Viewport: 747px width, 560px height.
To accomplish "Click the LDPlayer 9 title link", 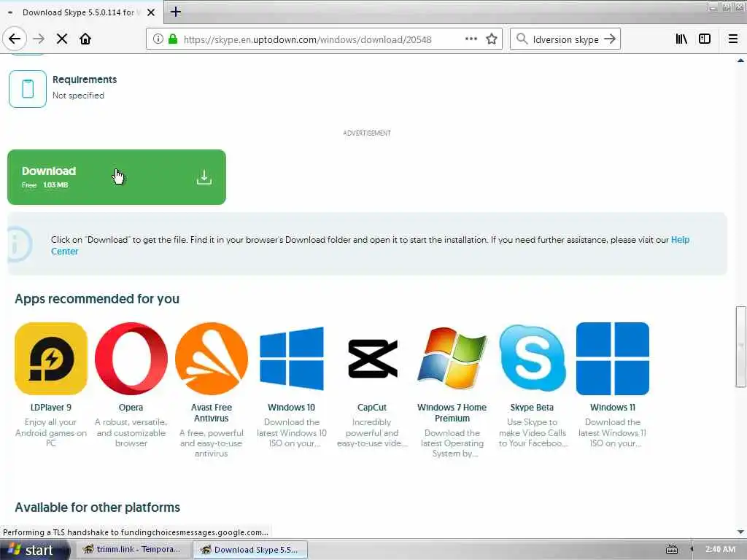I will (51, 408).
